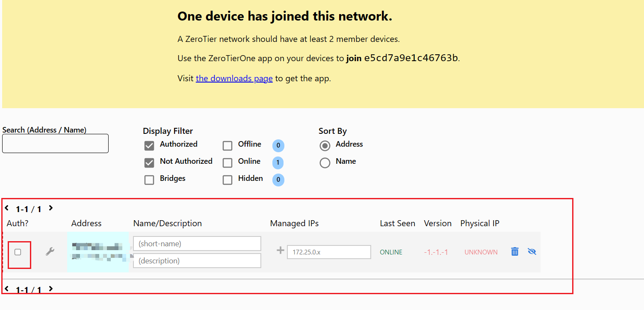
Task: Go to next page at bottom pager
Action: [50, 289]
